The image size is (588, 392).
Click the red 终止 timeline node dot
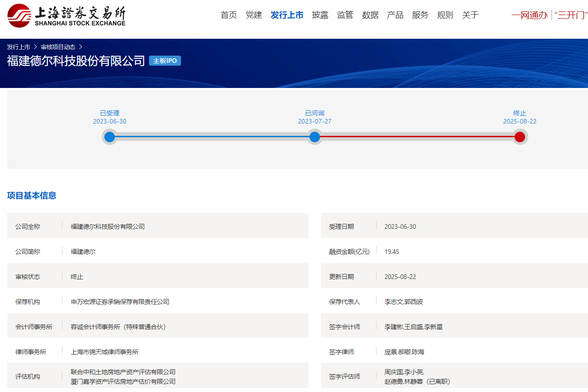pos(520,136)
